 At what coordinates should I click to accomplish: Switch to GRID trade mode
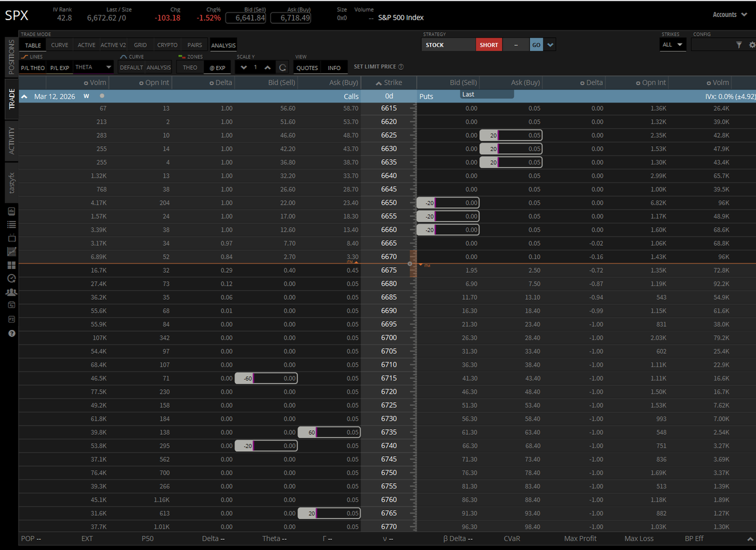[x=140, y=45]
